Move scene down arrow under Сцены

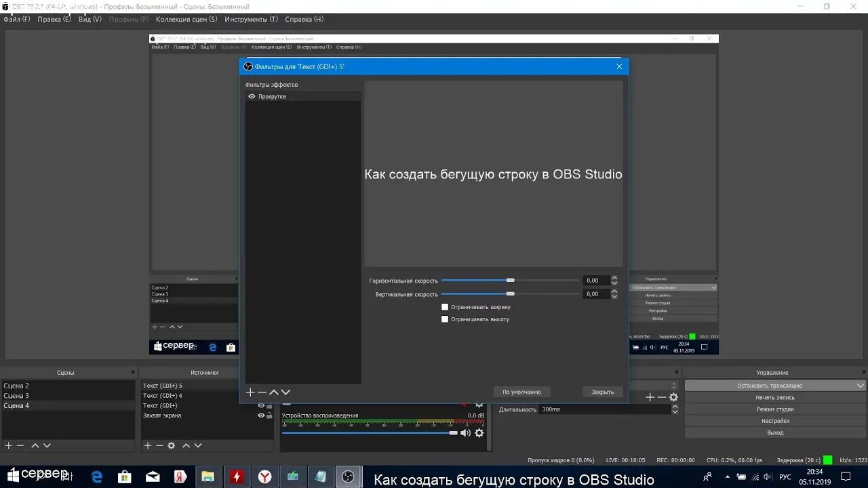tap(47, 445)
